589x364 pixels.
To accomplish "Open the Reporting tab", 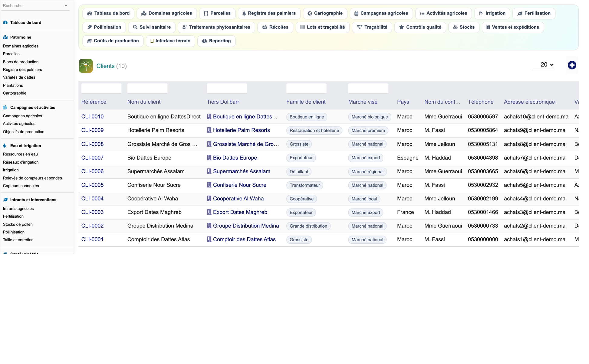I will 216,41.
